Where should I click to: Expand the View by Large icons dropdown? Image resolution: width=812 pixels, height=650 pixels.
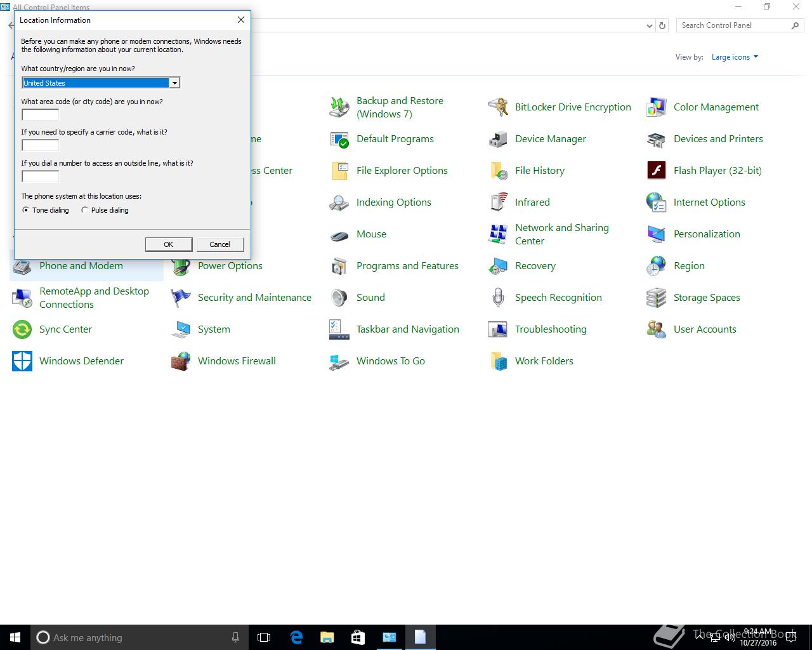735,57
